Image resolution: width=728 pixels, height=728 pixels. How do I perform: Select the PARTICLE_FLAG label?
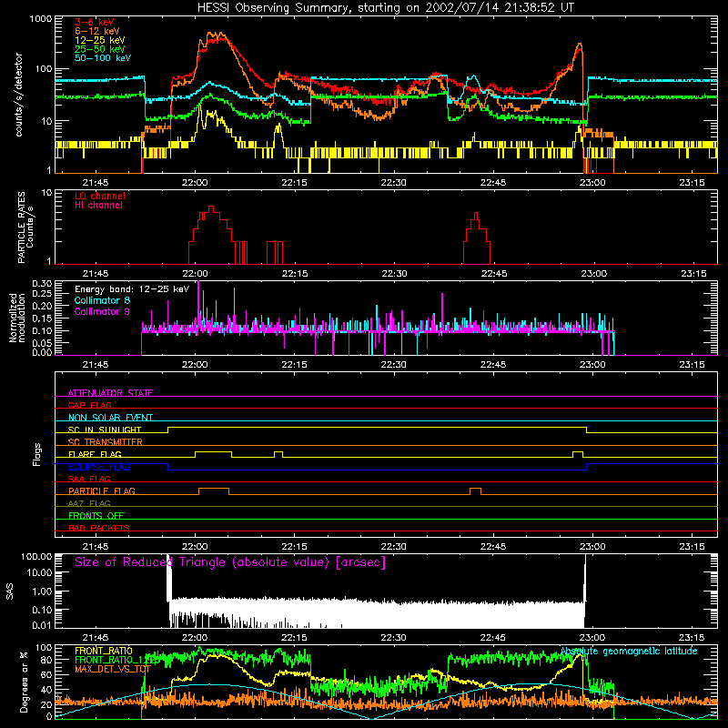pos(102,490)
